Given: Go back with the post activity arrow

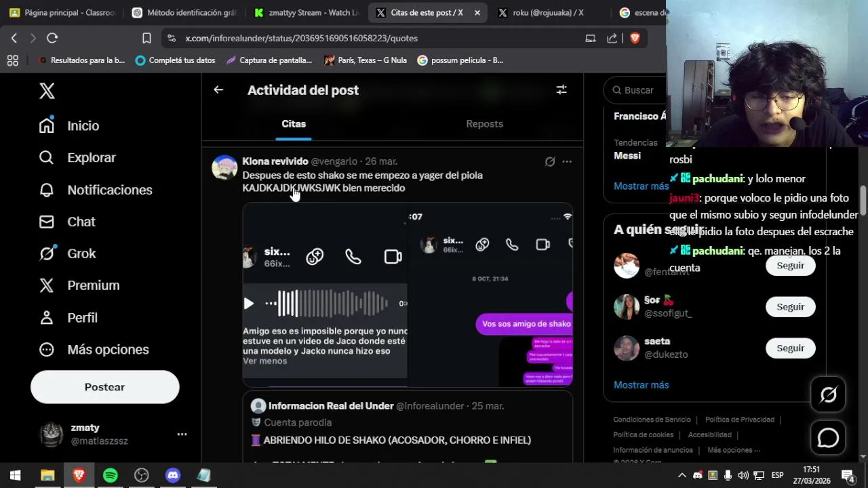Looking at the screenshot, I should pyautogui.click(x=218, y=89).
